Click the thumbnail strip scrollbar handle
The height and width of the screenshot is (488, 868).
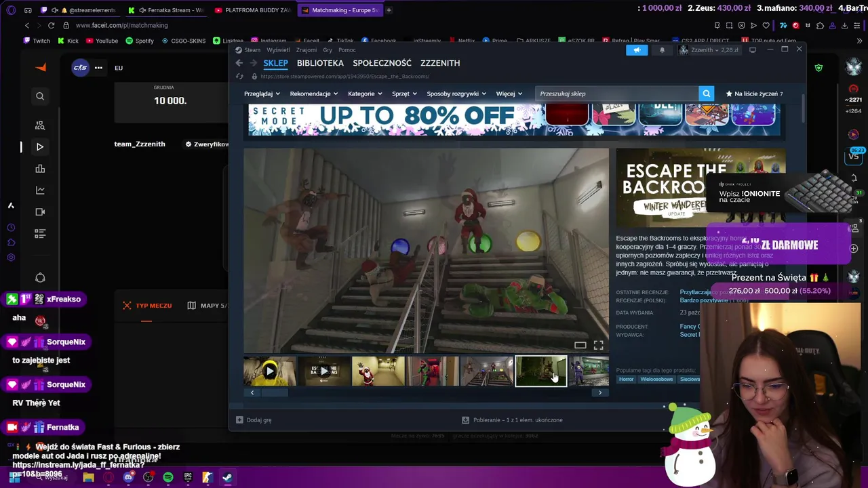[275, 392]
